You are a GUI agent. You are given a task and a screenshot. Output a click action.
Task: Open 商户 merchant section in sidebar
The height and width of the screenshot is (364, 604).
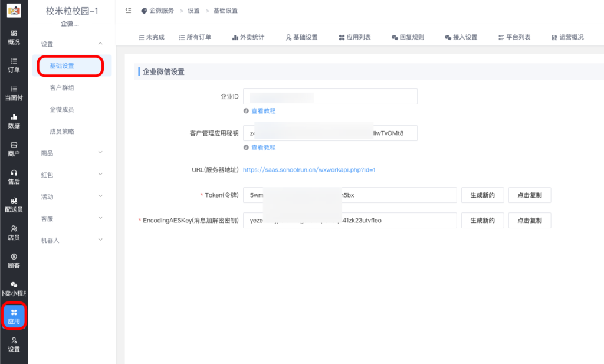point(14,149)
